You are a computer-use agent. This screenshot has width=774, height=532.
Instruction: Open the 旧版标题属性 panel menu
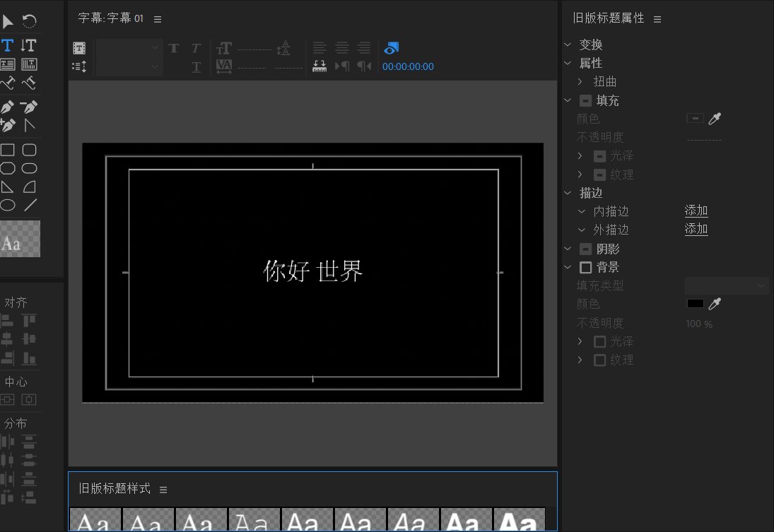[x=657, y=19]
